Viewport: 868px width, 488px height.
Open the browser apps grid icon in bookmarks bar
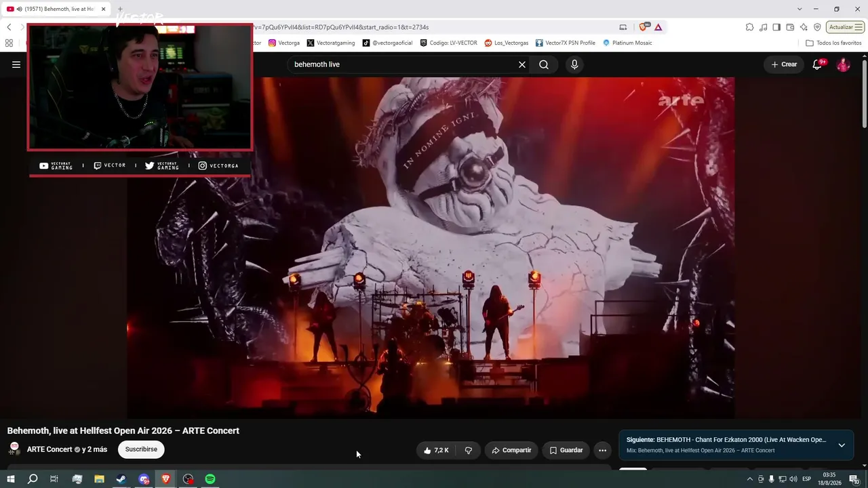(9, 43)
